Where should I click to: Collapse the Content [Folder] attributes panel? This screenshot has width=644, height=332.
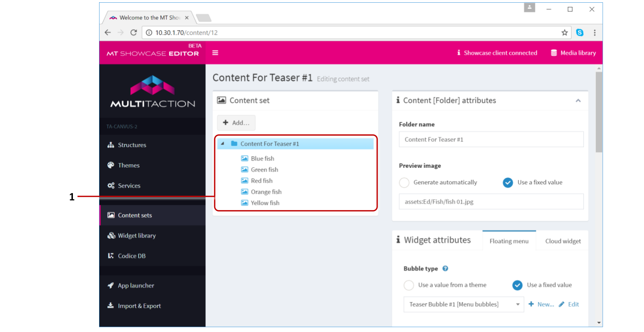point(578,100)
